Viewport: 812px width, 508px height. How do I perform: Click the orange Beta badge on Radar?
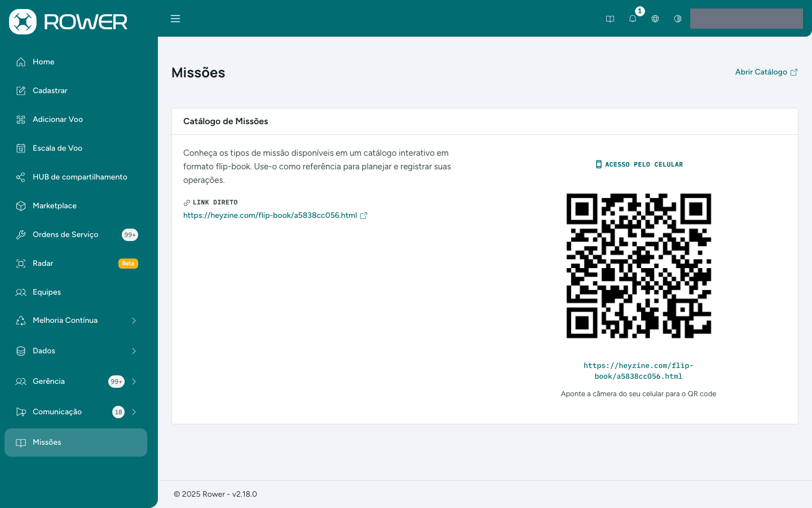[128, 264]
